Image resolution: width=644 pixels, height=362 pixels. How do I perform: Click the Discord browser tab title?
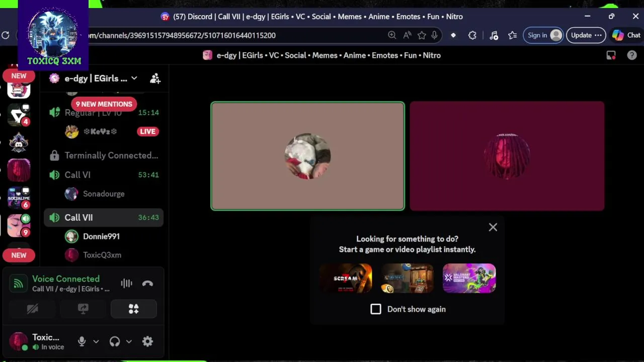click(x=318, y=17)
